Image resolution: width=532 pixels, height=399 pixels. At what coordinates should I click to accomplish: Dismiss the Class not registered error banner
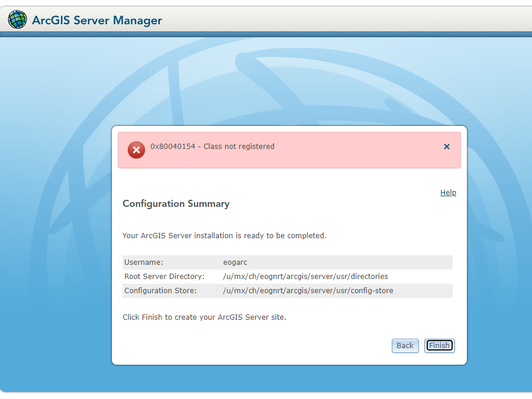(447, 147)
